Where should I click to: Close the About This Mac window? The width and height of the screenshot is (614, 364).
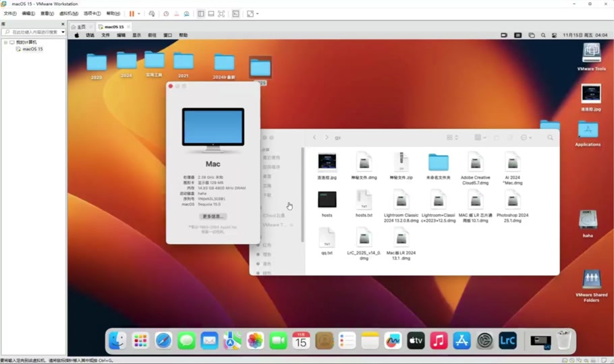[x=171, y=86]
